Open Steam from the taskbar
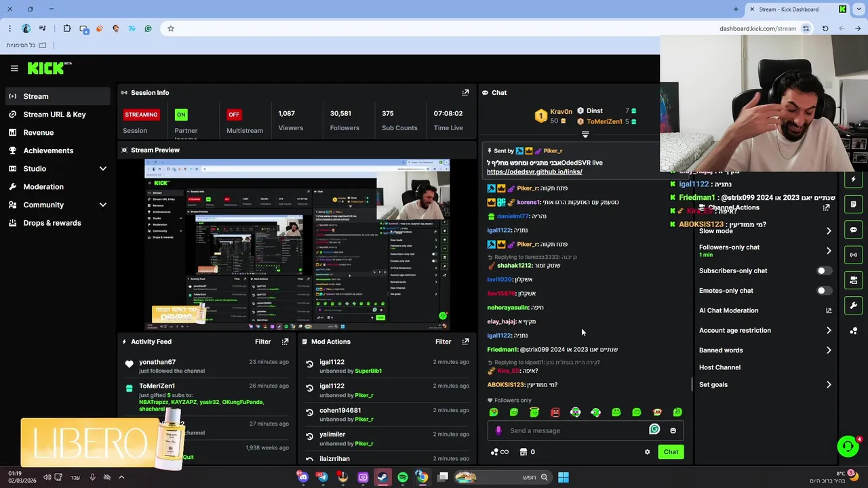Screen dimensions: 868x488 coord(382,477)
